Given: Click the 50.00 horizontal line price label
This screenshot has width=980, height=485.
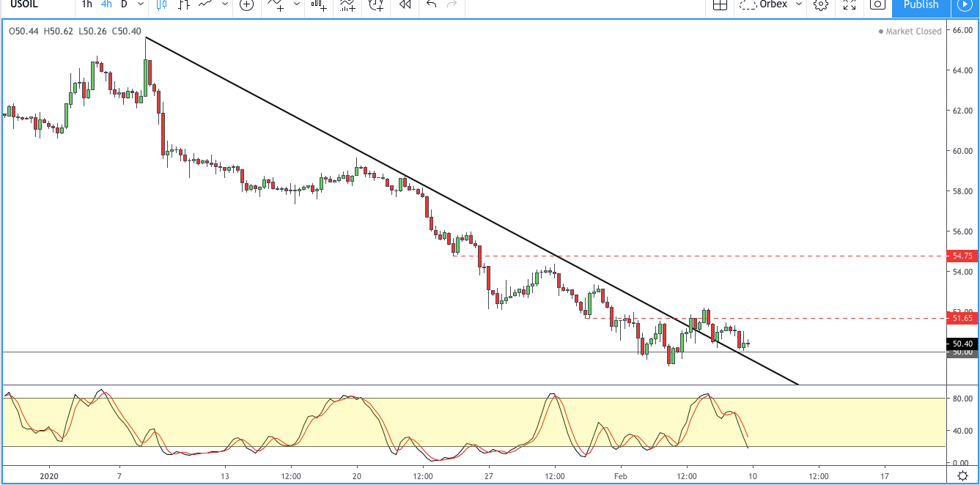Looking at the screenshot, I should [963, 352].
